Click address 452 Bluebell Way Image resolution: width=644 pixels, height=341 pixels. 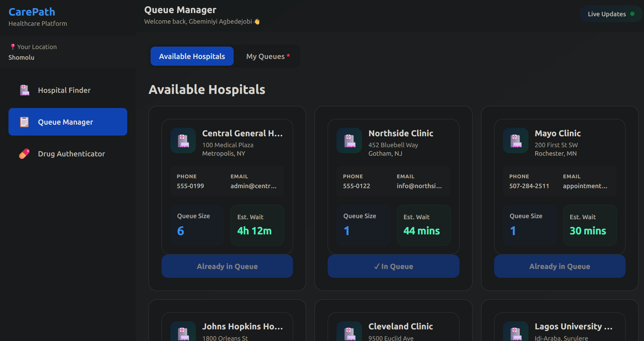pos(393,145)
